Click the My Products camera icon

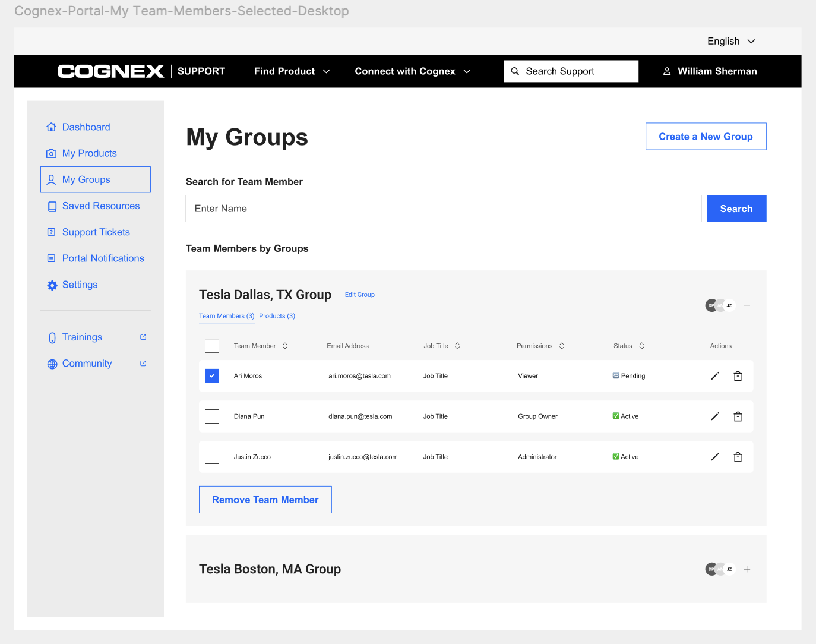click(x=52, y=153)
